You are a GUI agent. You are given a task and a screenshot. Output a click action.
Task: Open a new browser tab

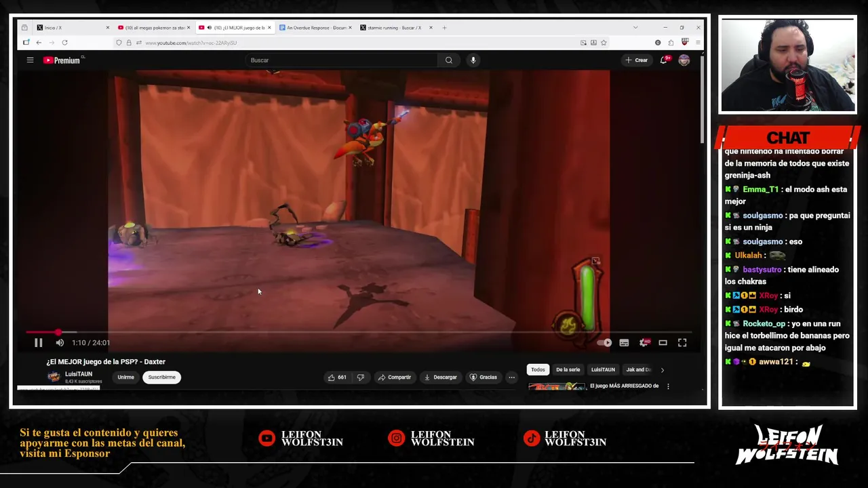click(x=444, y=28)
